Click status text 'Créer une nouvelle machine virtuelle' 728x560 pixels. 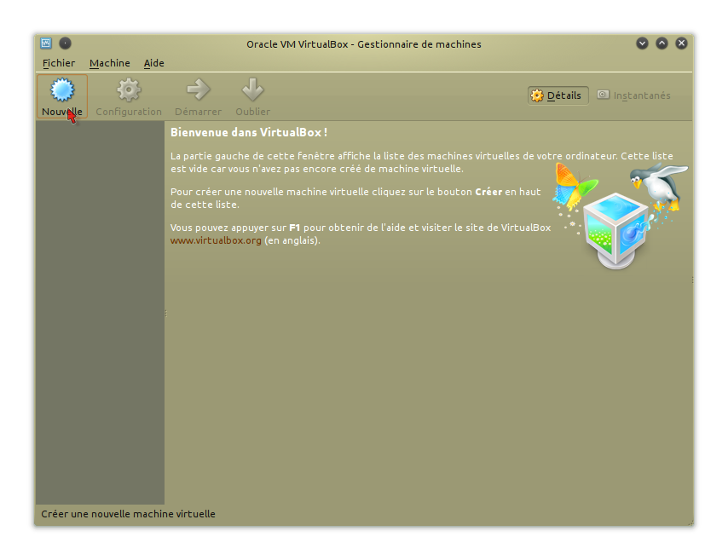click(x=128, y=514)
